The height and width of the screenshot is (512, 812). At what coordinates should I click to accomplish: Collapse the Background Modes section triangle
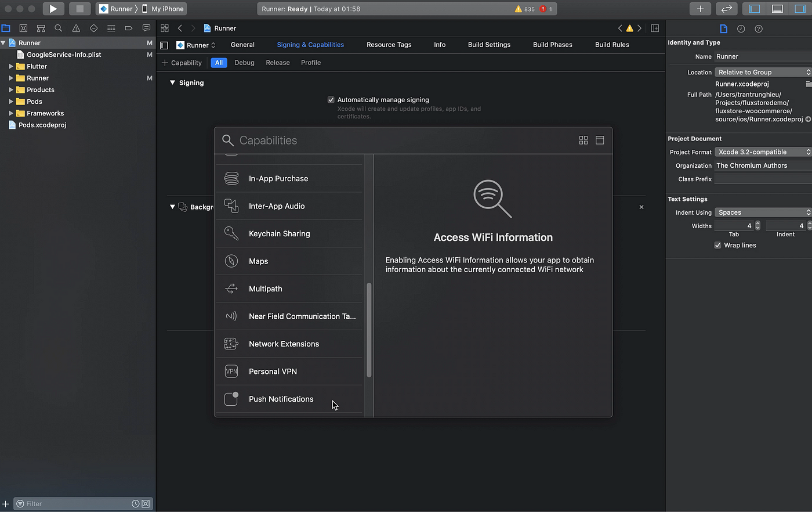pyautogui.click(x=172, y=207)
